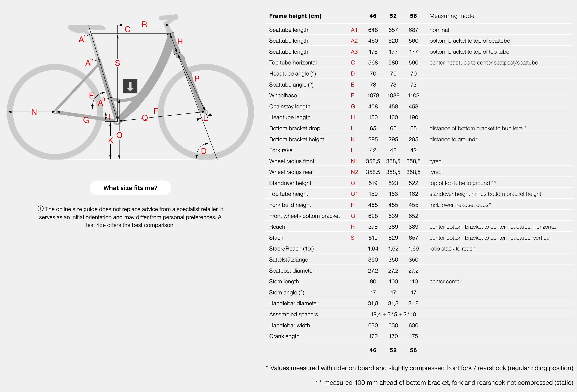
Task: Open the What size fits me? button
Action: click(130, 188)
